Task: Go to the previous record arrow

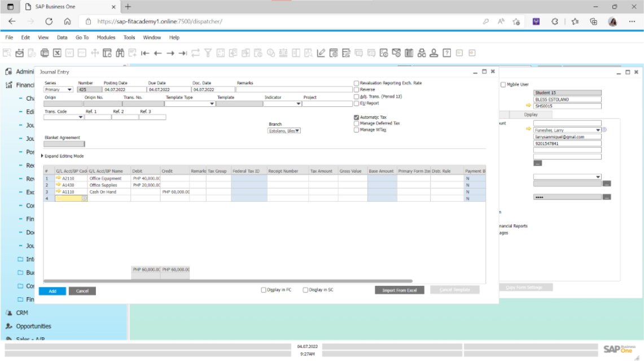Action: pos(157,53)
